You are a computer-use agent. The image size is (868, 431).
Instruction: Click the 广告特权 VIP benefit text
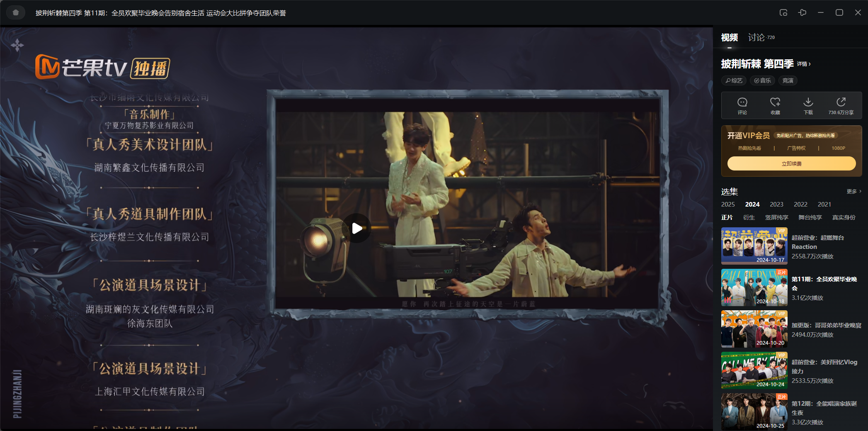pyautogui.click(x=796, y=148)
